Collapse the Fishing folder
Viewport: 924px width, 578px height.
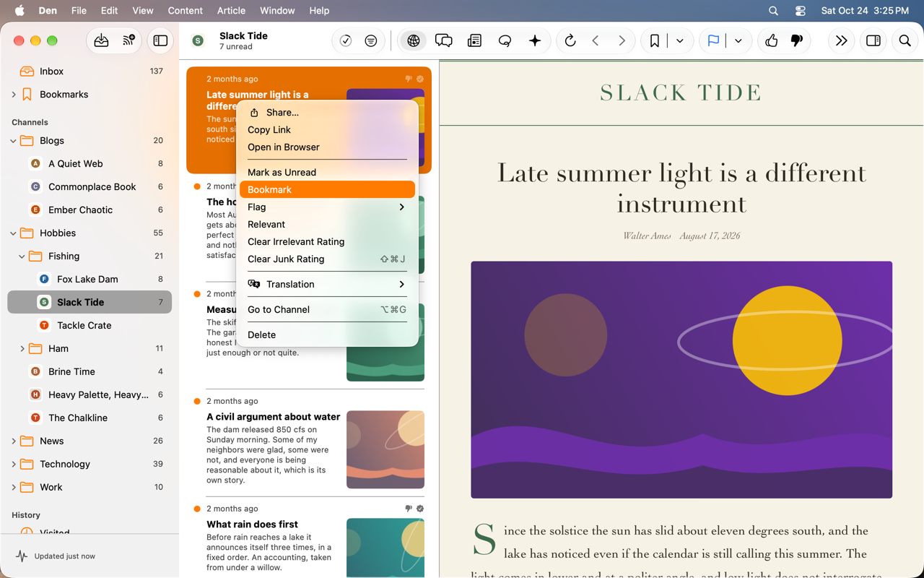click(22, 256)
